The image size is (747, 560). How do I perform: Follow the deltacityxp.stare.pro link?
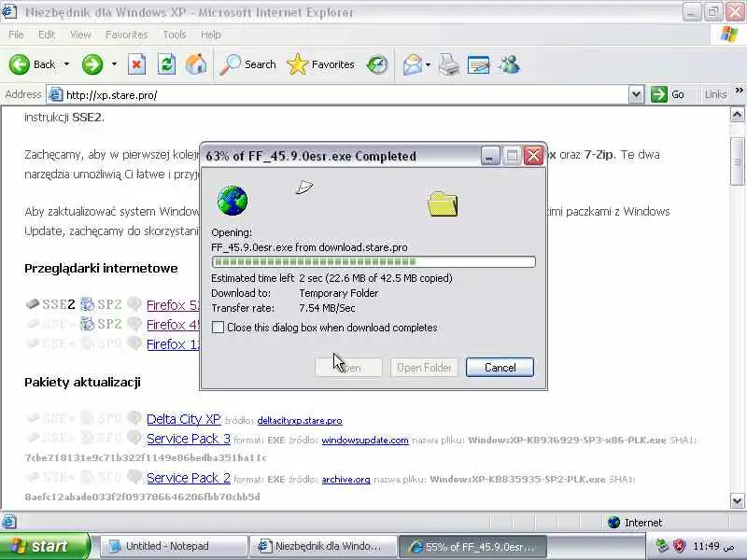tap(300, 421)
